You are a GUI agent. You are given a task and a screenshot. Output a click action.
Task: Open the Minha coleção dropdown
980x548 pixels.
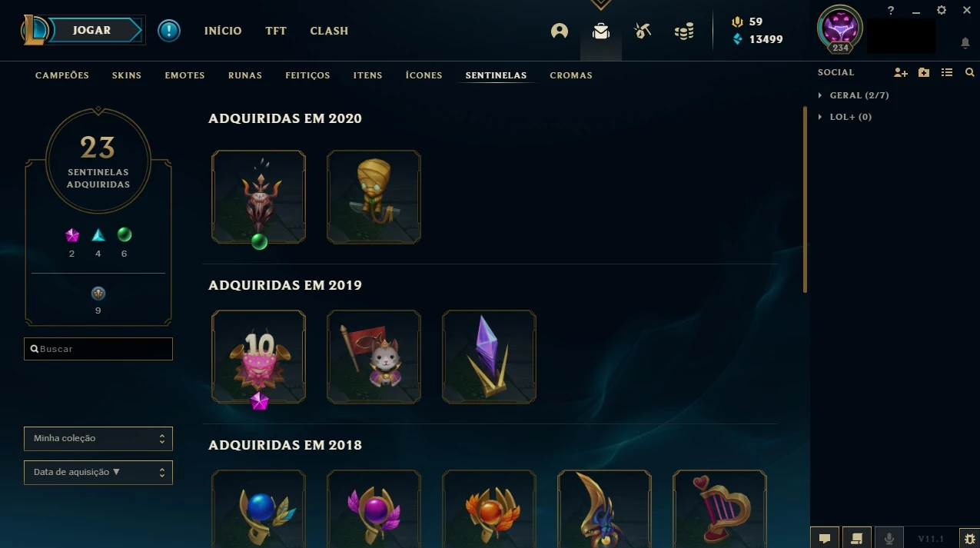click(98, 439)
